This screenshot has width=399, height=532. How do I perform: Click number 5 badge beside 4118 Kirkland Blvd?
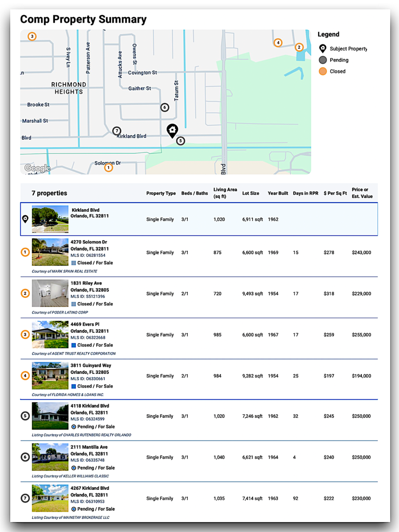(x=25, y=416)
